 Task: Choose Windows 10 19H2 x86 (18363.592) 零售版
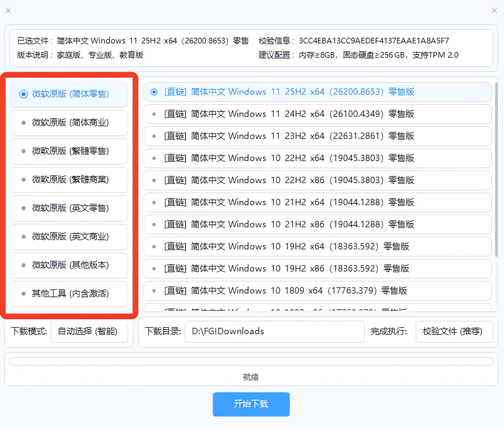318,269
